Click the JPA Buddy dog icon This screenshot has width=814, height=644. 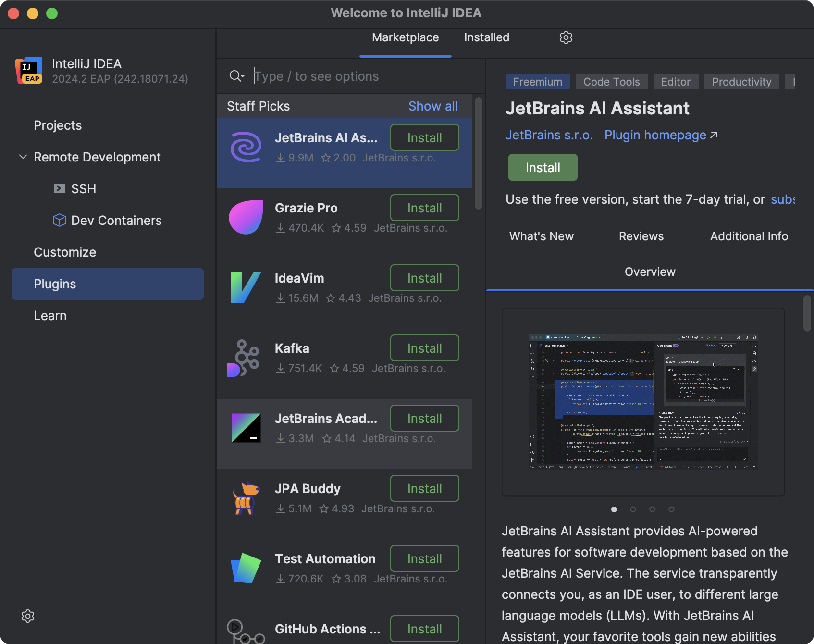tap(246, 498)
